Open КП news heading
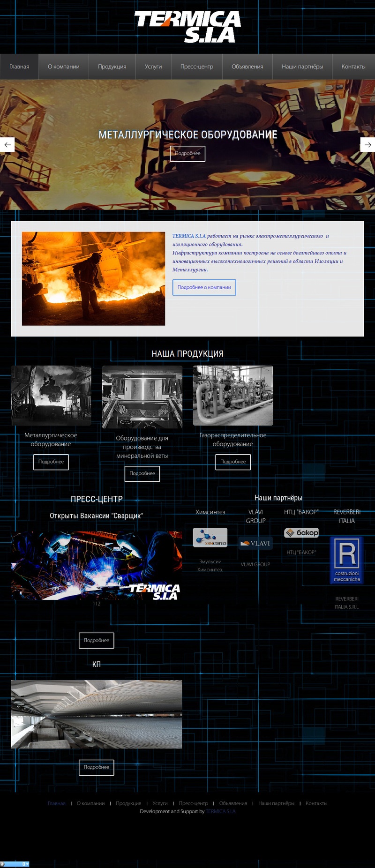375x868 pixels. tap(97, 664)
